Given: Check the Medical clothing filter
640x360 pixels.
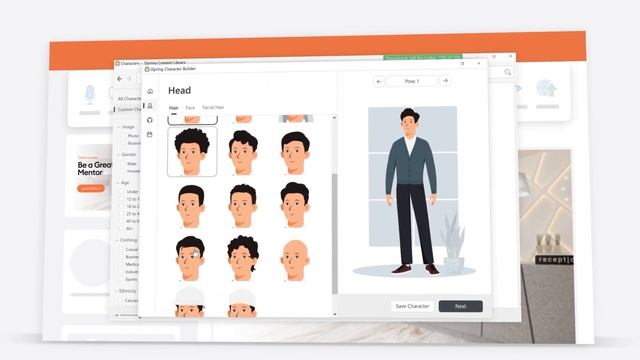Looking at the screenshot, I should pyautogui.click(x=122, y=264).
